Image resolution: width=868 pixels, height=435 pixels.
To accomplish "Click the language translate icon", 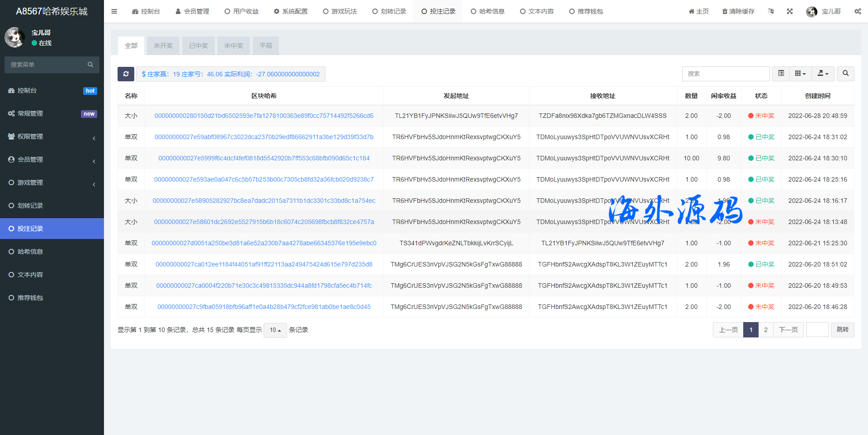I will pyautogui.click(x=771, y=11).
